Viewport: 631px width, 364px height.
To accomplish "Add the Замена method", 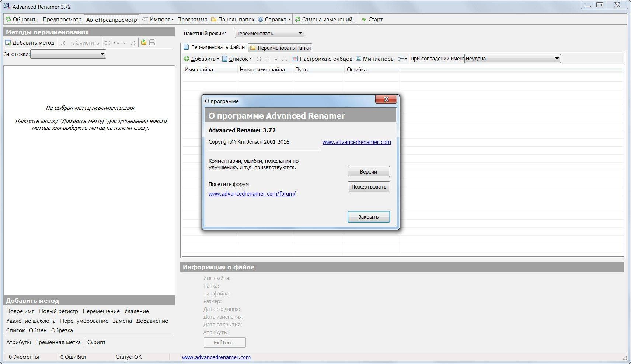I will pyautogui.click(x=122, y=321).
